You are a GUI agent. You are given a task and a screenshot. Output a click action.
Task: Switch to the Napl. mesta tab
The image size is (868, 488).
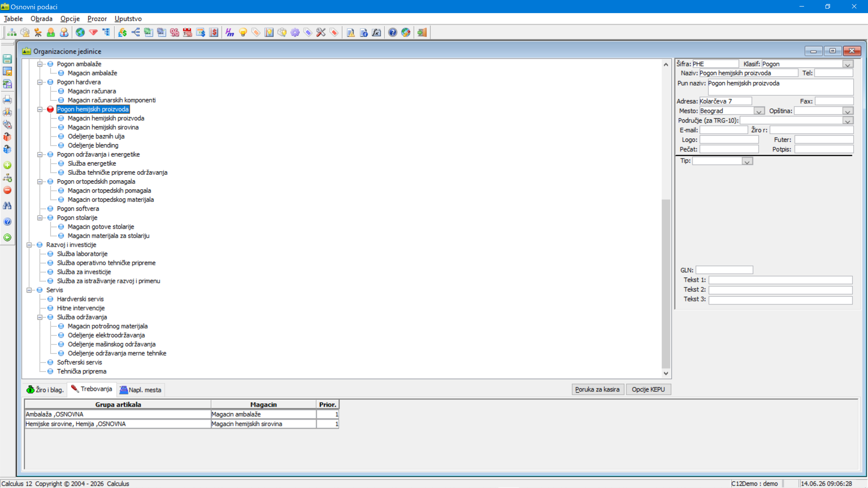(141, 390)
